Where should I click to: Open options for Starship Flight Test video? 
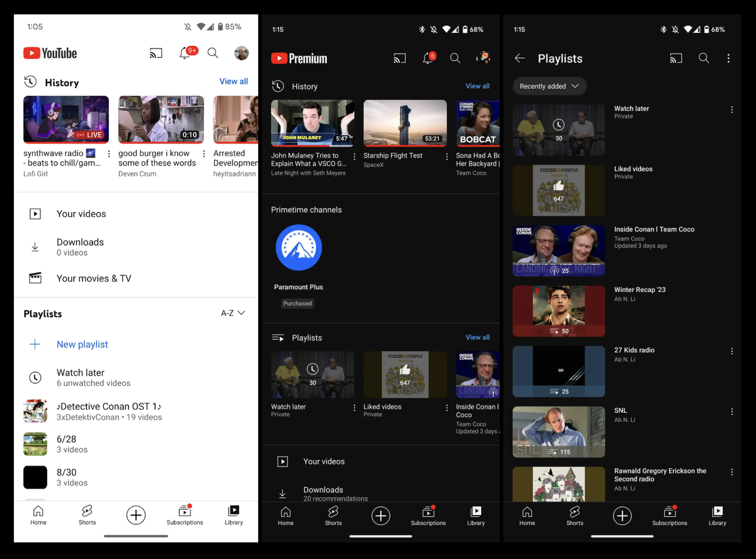[447, 156]
